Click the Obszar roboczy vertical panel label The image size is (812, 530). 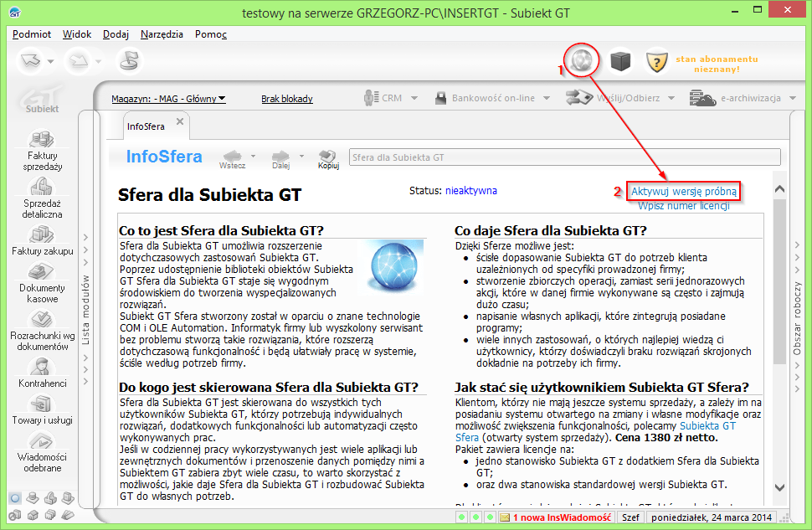click(797, 318)
